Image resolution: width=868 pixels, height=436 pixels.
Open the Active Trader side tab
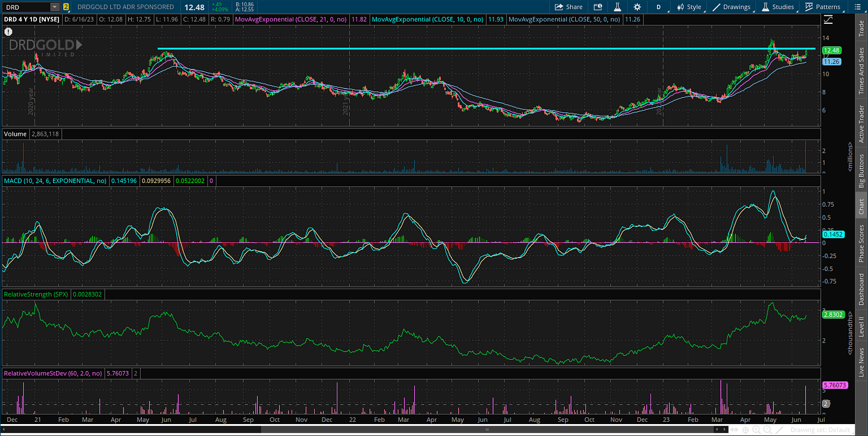(861, 123)
